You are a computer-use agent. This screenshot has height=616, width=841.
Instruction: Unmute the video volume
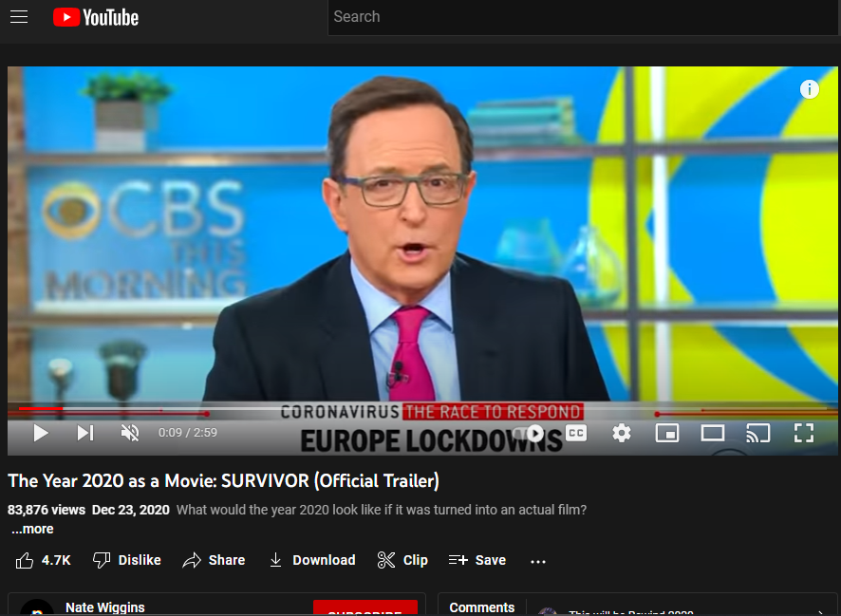tap(130, 434)
